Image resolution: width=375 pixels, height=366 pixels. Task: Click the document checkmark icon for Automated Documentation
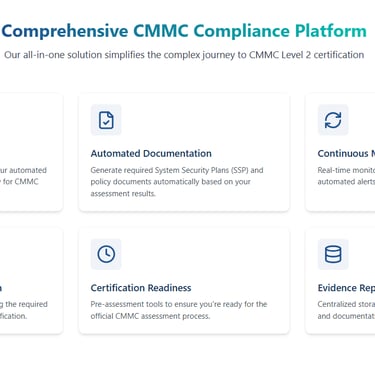[x=106, y=120]
